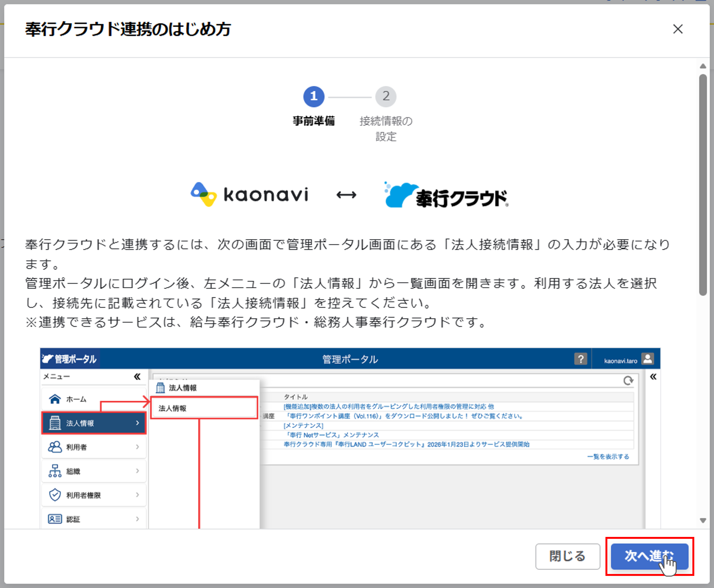
Task: Click the 利用者 people icon
Action: [55, 447]
